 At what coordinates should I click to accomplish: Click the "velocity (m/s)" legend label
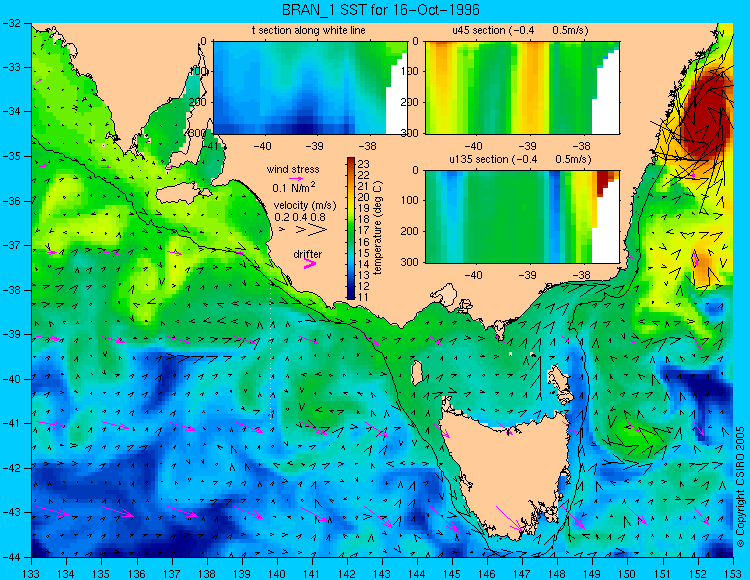tap(305, 206)
